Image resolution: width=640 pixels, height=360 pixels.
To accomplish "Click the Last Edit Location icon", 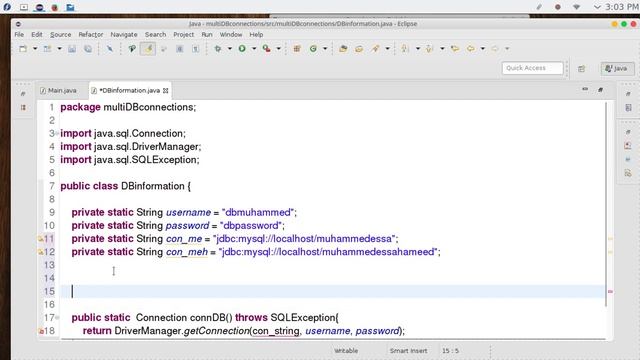I will (x=455, y=49).
